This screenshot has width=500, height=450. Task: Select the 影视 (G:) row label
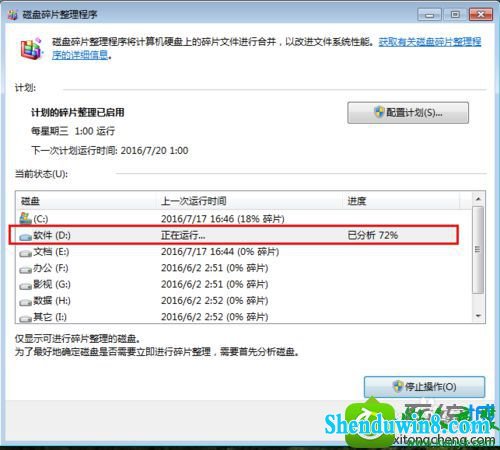click(x=52, y=284)
